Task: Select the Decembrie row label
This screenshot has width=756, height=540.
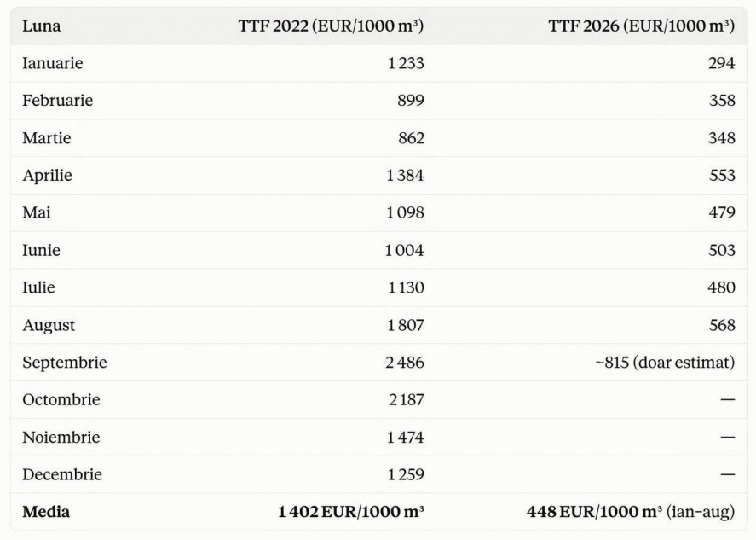Action: [62, 474]
